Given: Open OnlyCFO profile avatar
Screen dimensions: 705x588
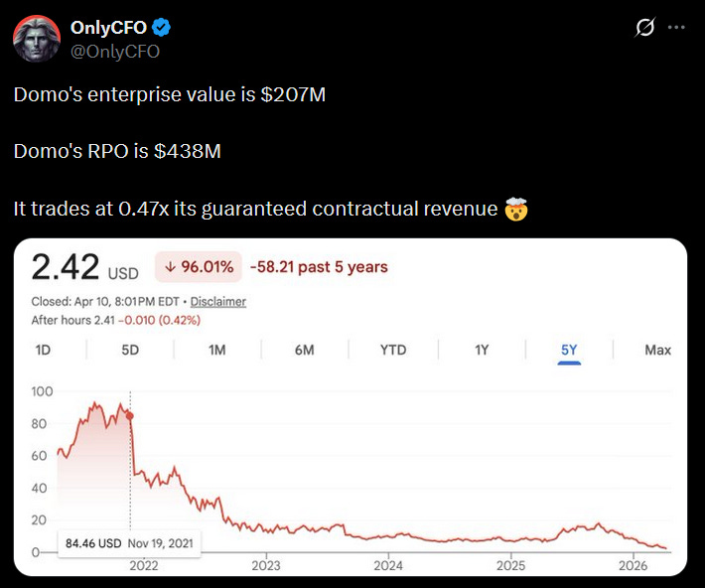Looking at the screenshot, I should [37, 39].
